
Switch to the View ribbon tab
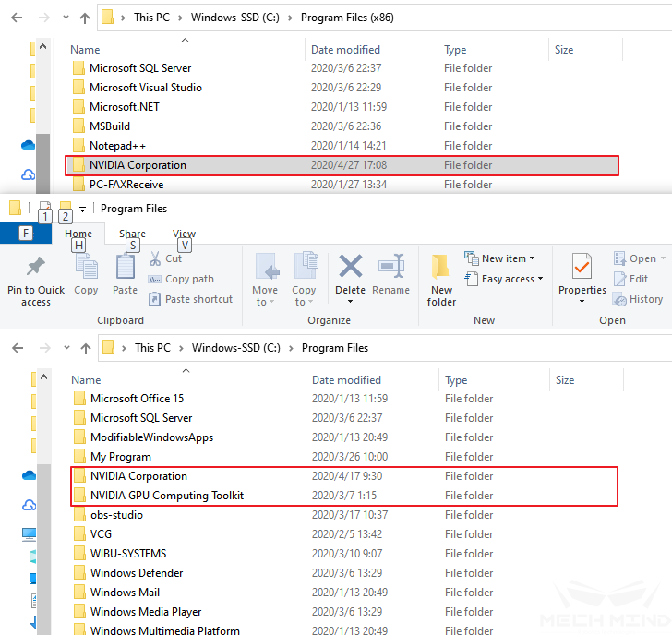(185, 234)
